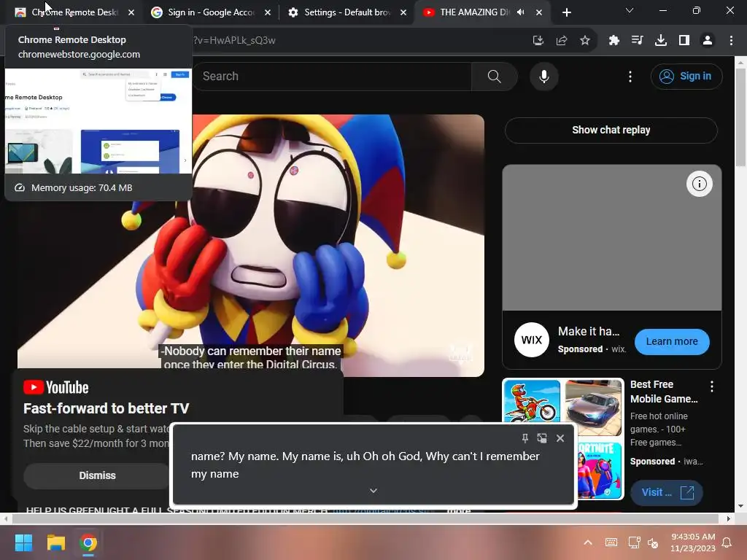Mute the YouTube tab via speaker icon
Image resolution: width=747 pixels, height=560 pixels.
(x=521, y=12)
